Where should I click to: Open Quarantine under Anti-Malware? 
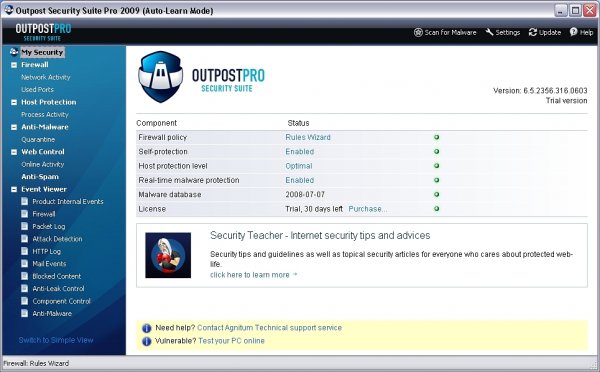(x=38, y=139)
